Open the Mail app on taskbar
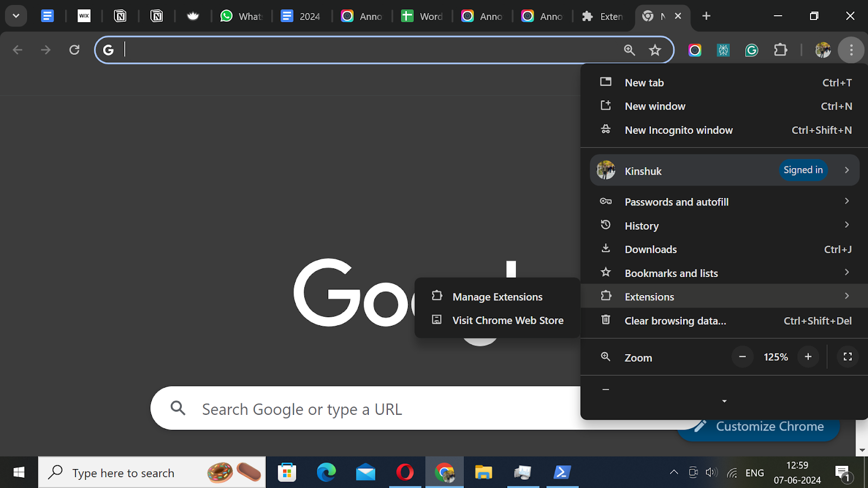868x488 pixels. 366,473
